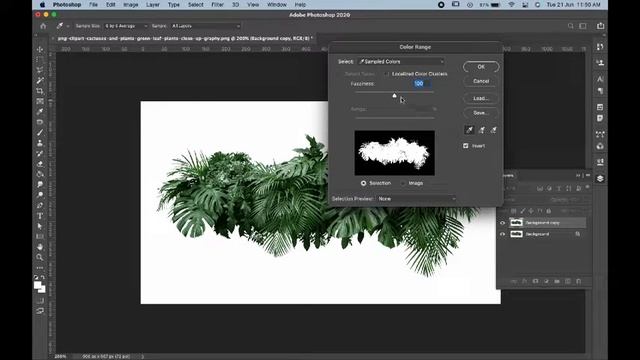Choose the Selection radio button
The width and height of the screenshot is (640, 360).
click(363, 183)
